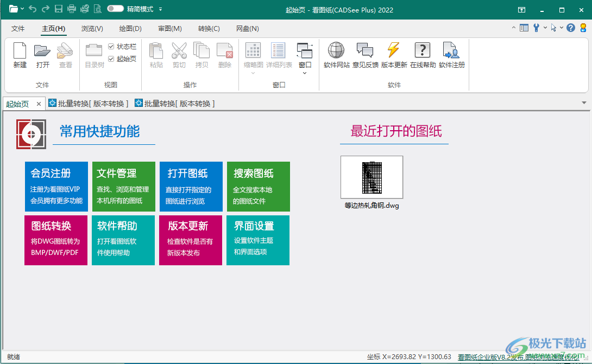Click the undo arrow in quick access toolbar

[33, 9]
